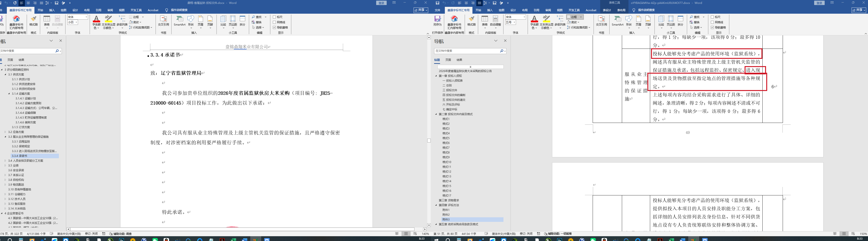Click justify alignment icon in right window title bar
868x241 pixels.
tap(479, 3)
